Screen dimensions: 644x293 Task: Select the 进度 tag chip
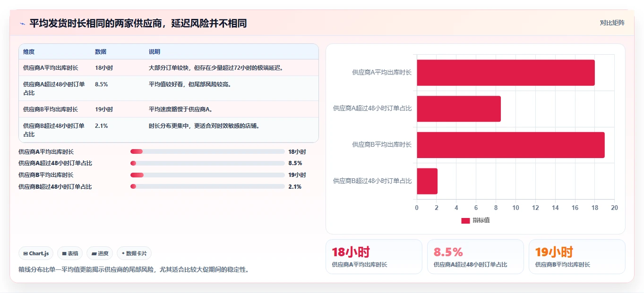click(x=100, y=253)
